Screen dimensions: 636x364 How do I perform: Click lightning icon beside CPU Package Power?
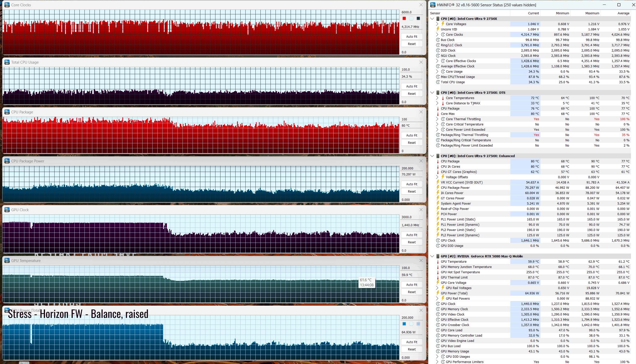click(x=438, y=188)
